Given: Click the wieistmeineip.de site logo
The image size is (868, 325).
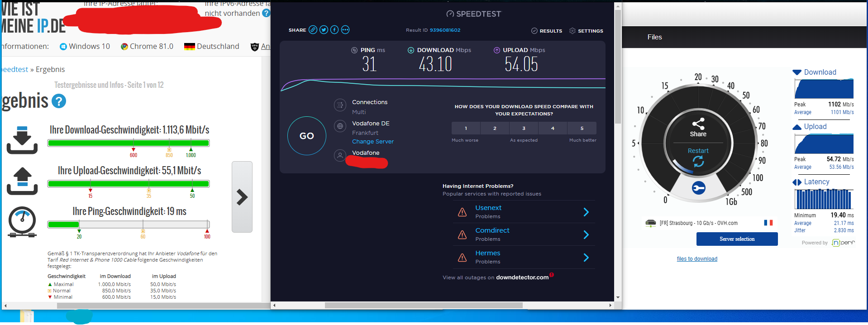Looking at the screenshot, I should [x=33, y=18].
